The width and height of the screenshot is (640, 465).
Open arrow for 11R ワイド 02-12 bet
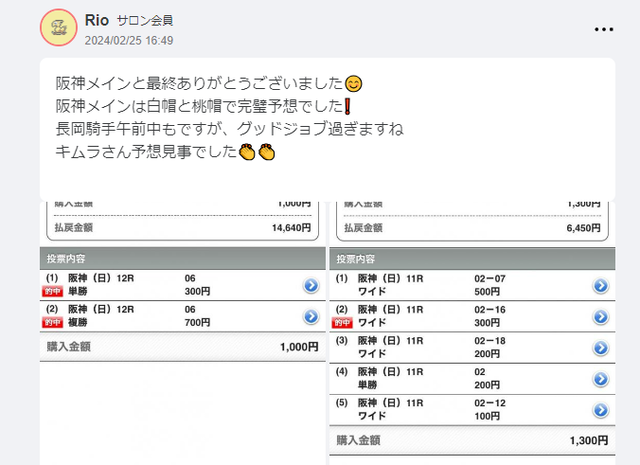601,410
